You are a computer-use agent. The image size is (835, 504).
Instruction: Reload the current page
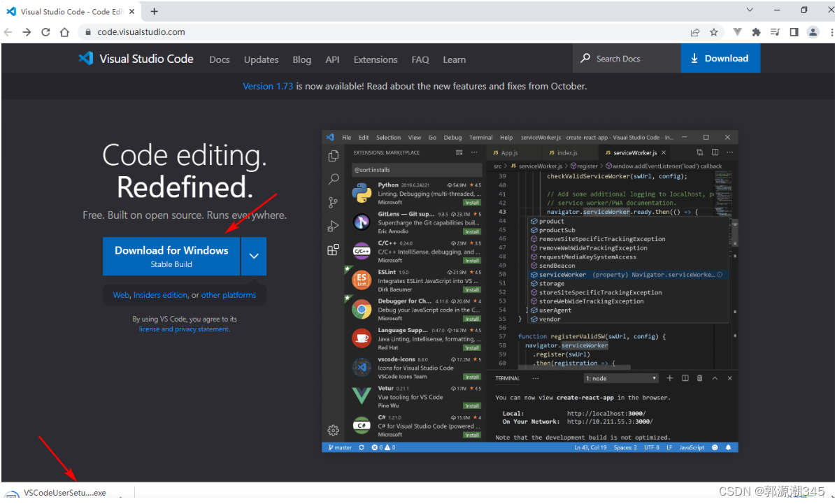point(45,32)
